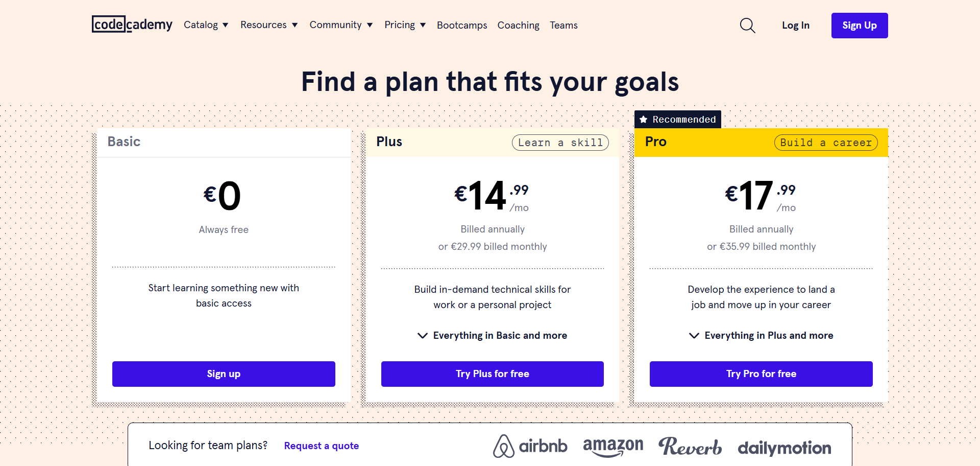Image resolution: width=980 pixels, height=466 pixels.
Task: Open the search magnifier icon
Action: point(747,25)
